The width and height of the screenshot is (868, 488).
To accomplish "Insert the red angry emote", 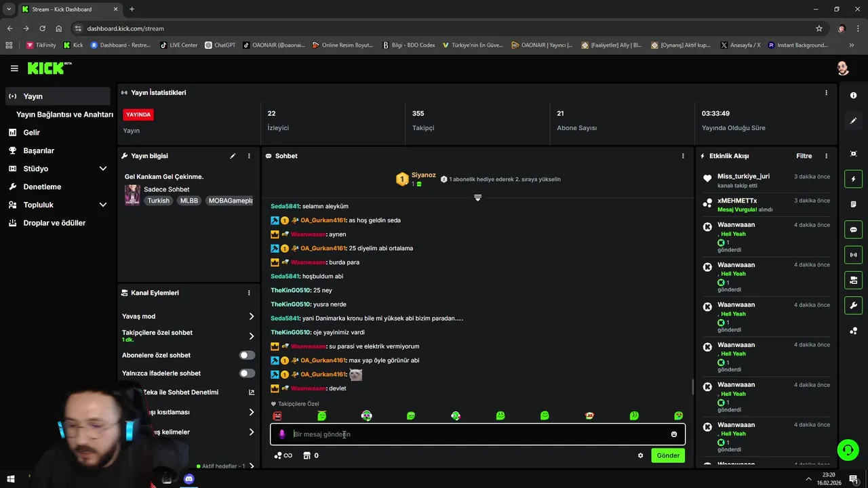I will (x=277, y=415).
